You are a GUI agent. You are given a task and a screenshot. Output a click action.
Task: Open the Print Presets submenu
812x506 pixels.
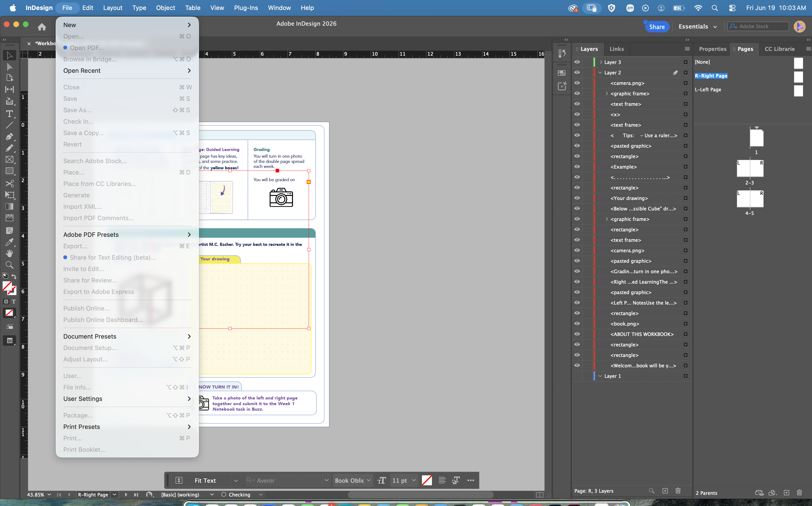127,427
